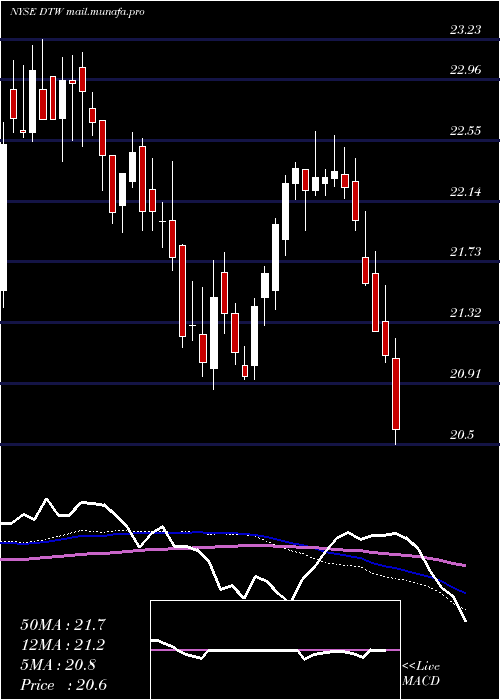500x700 pixels.
Task: Click the 12MA : 21.2 readout
Action: [x=64, y=645]
